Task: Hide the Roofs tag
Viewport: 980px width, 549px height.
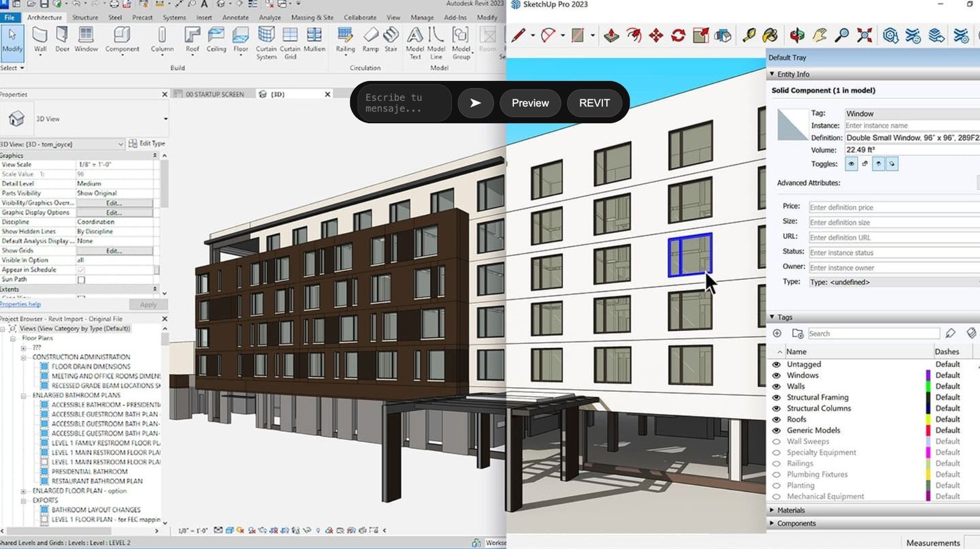Action: 777,419
